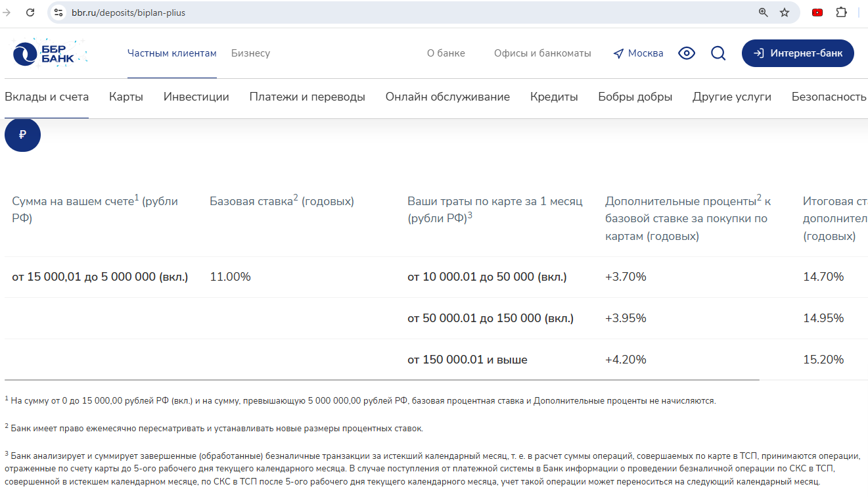Expand the Вклады и счета menu
Image resolution: width=868 pixels, height=497 pixels.
click(47, 97)
